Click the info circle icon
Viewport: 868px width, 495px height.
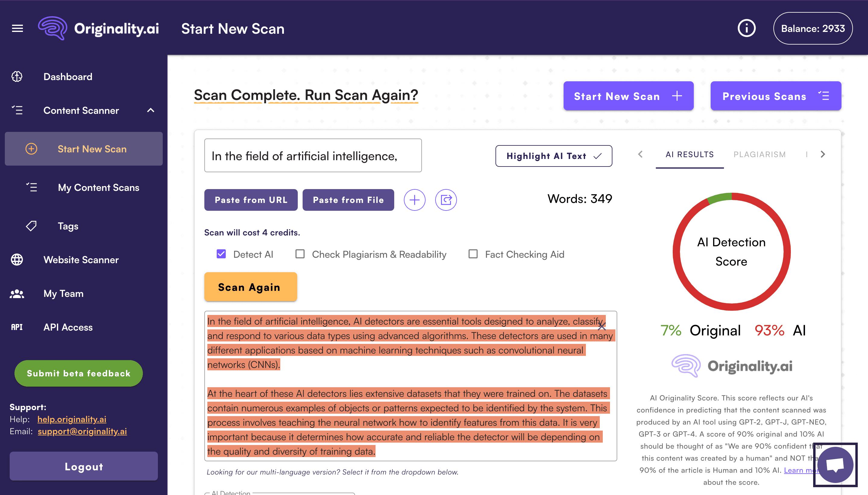coord(746,28)
